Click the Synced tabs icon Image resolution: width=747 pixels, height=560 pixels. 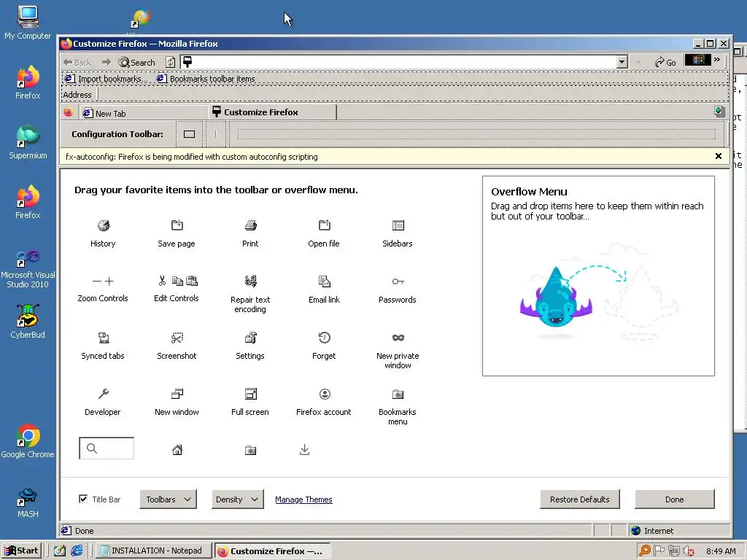(x=104, y=338)
